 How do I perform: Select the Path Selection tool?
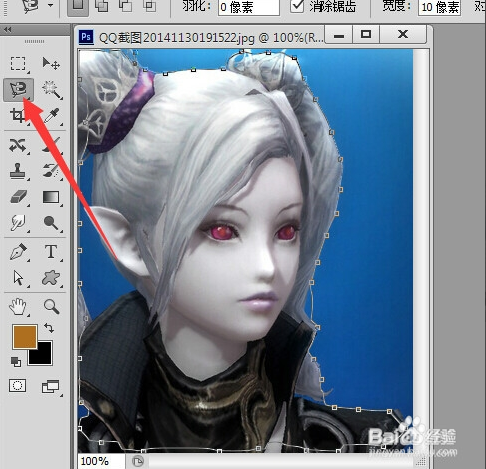pos(18,278)
